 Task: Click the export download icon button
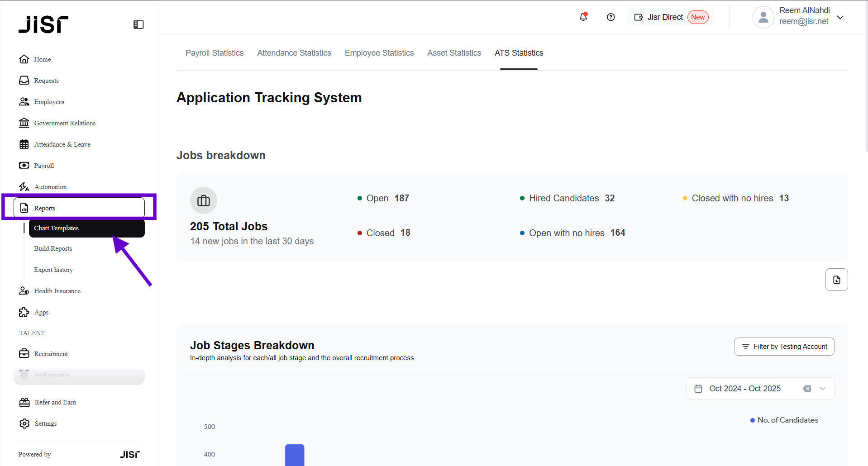(x=836, y=280)
